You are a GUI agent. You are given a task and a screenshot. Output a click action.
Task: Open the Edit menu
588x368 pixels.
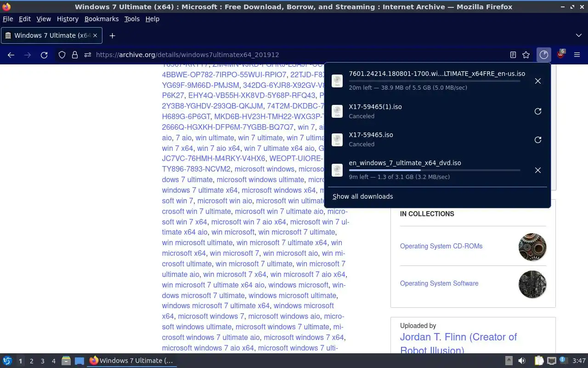(x=25, y=19)
